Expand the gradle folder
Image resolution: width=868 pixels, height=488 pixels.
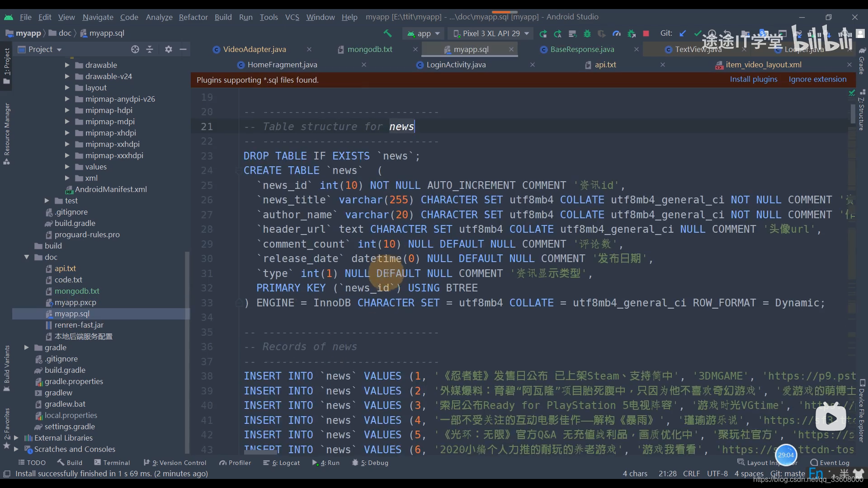click(x=27, y=347)
